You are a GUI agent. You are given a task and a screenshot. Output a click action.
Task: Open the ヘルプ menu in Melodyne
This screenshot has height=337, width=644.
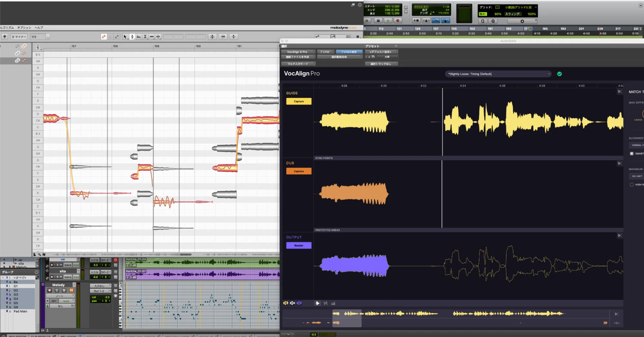pos(39,28)
